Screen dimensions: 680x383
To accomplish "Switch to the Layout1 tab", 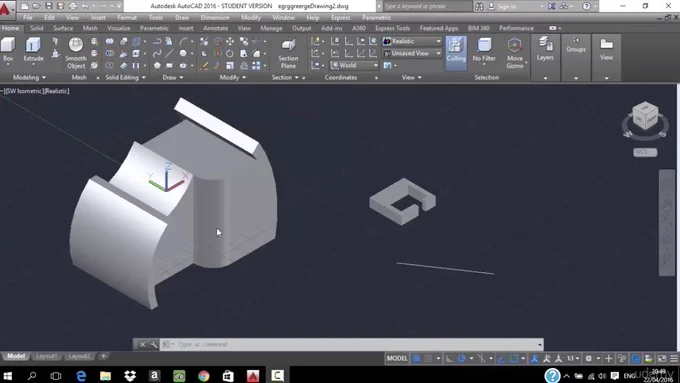I will (46, 356).
